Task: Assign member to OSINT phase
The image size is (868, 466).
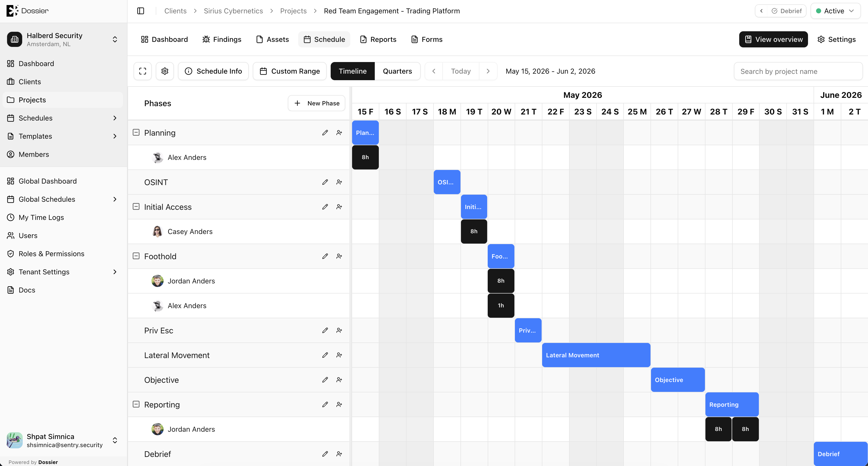Action: [x=339, y=182]
